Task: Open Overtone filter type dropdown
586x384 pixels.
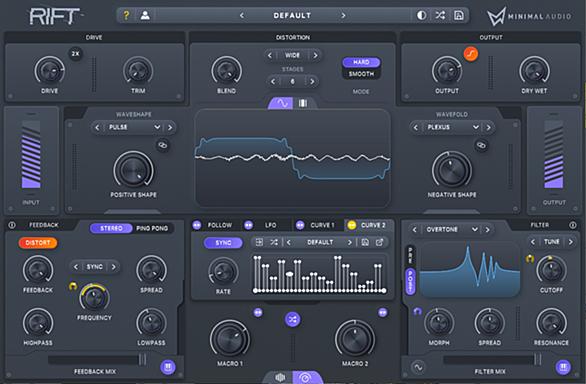Action: [x=451, y=229]
